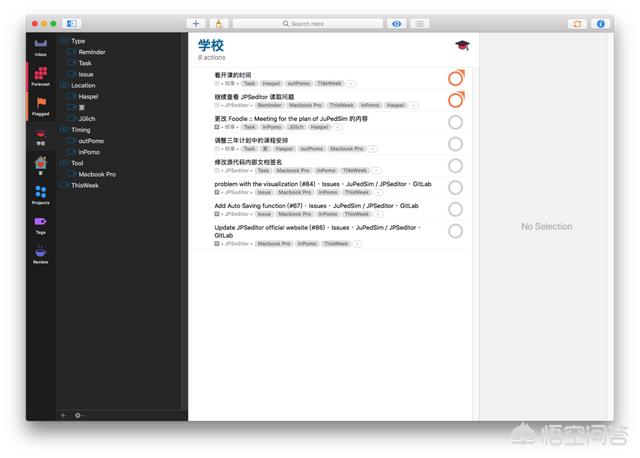Toggle the Inspector info button
This screenshot has height=458, width=640.
[600, 24]
